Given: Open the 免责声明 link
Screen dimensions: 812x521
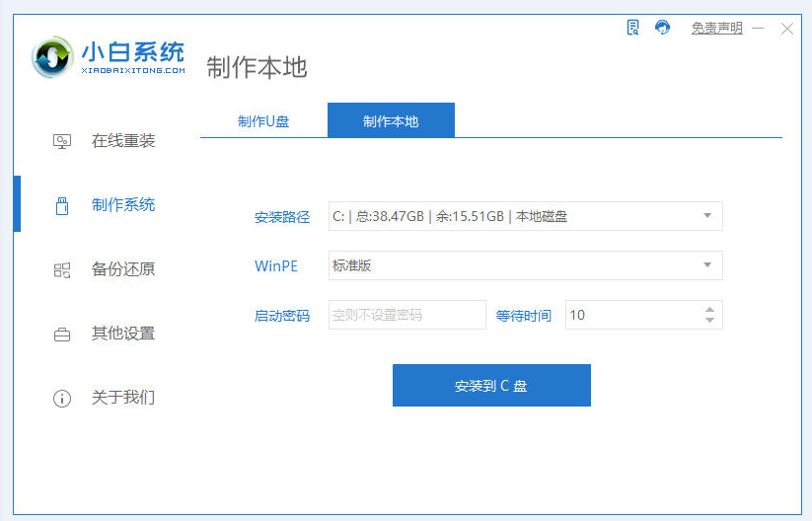Looking at the screenshot, I should 716,29.
